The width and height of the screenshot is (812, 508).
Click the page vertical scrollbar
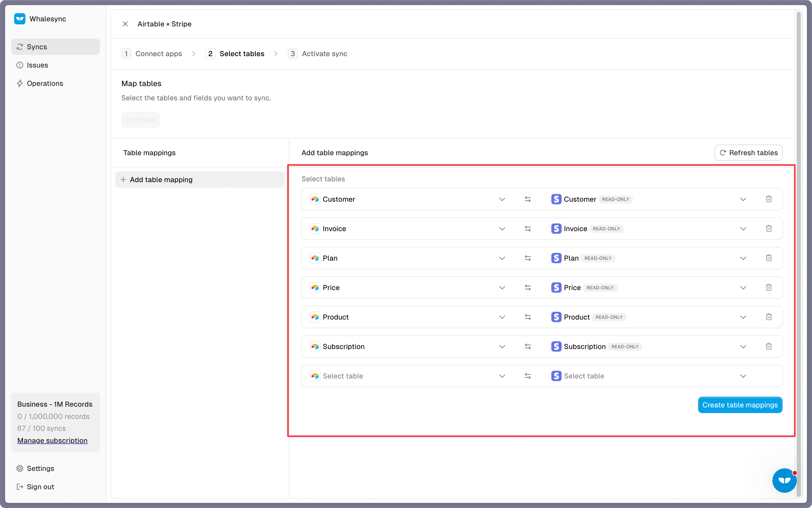tap(799, 254)
